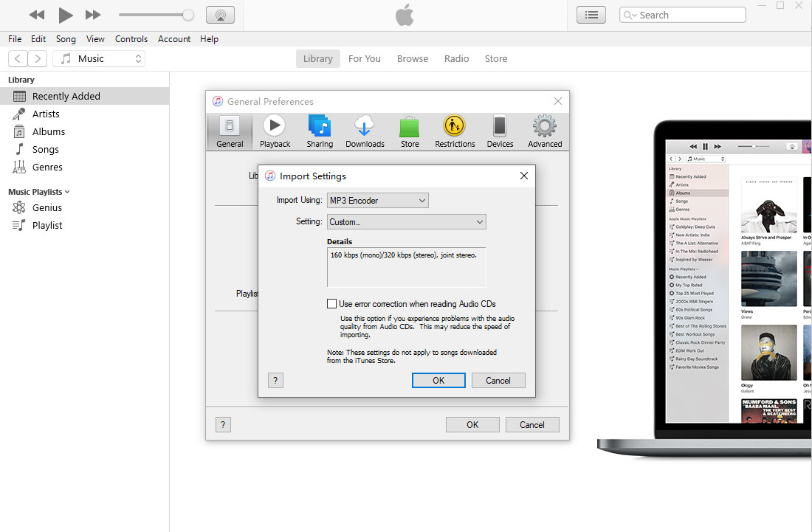Open the Store preferences pane
Screen dimensions: 812x532
410,132
